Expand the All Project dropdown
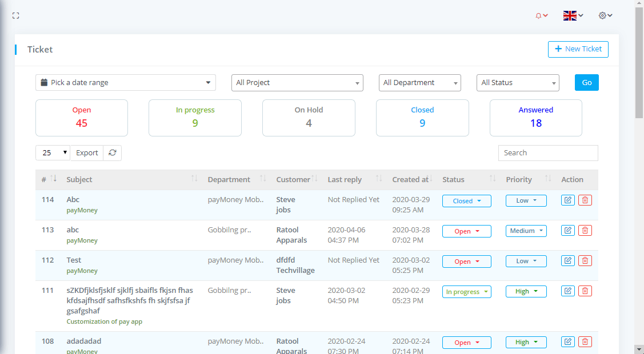 pyautogui.click(x=297, y=83)
